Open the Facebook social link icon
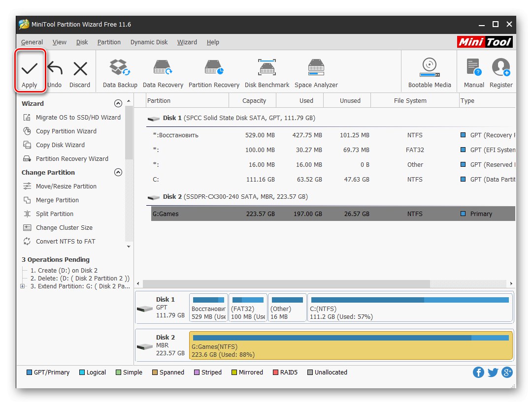The image size is (532, 404). tap(478, 372)
